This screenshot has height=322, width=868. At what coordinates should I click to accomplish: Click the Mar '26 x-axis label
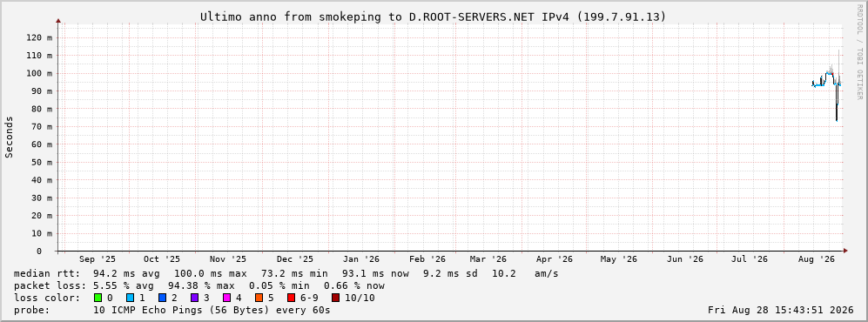(x=488, y=259)
